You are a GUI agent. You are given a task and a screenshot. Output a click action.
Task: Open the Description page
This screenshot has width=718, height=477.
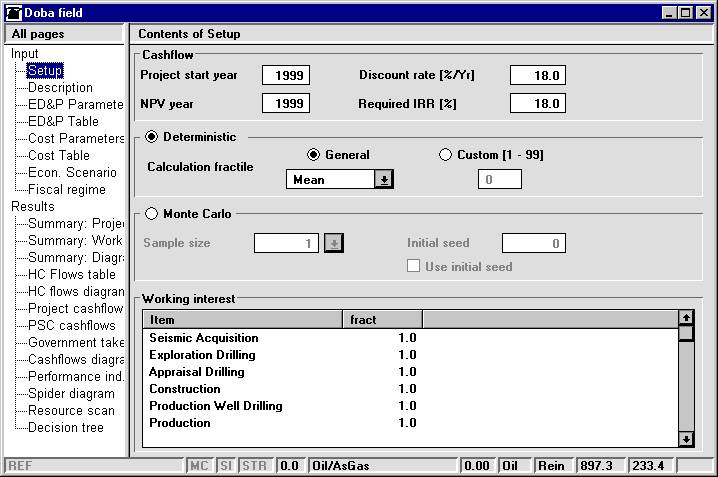point(60,87)
